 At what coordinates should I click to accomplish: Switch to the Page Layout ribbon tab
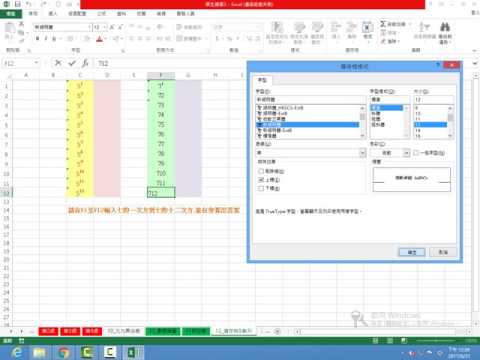tap(77, 14)
